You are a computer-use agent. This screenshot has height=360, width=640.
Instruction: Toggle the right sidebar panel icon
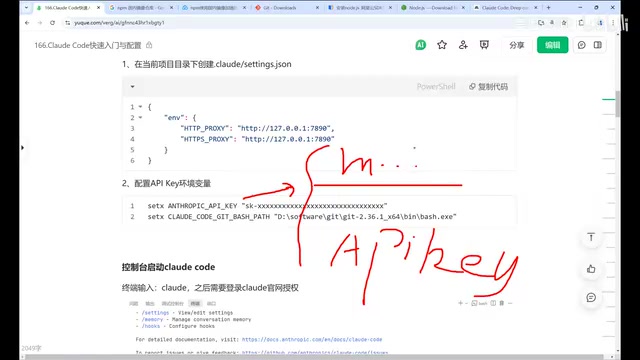[598, 45]
